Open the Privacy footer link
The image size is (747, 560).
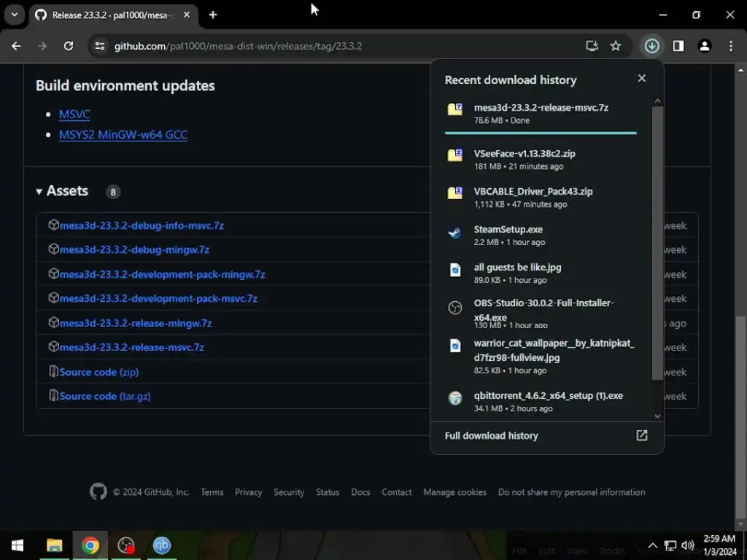[248, 492]
